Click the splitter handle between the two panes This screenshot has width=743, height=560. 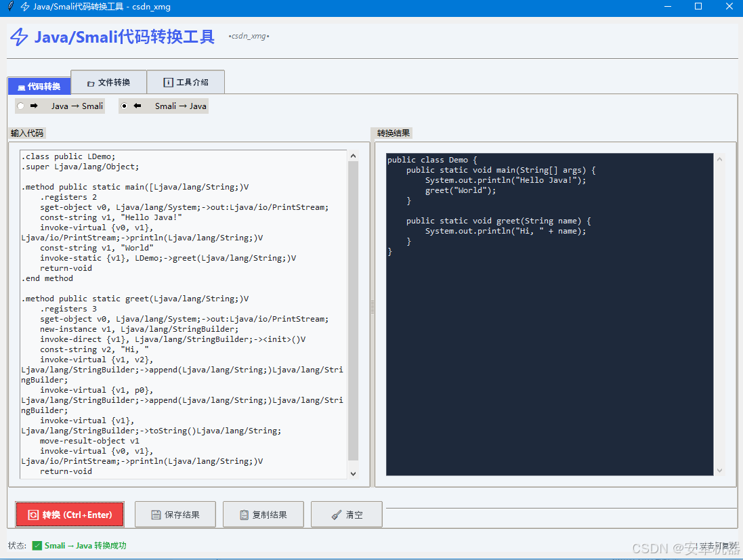(373, 307)
